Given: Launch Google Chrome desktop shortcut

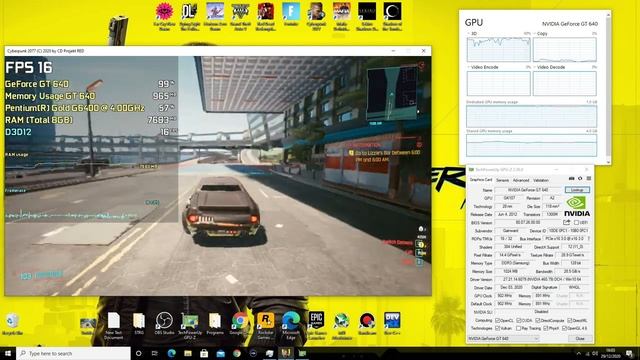Looking at the screenshot, I should tap(240, 324).
